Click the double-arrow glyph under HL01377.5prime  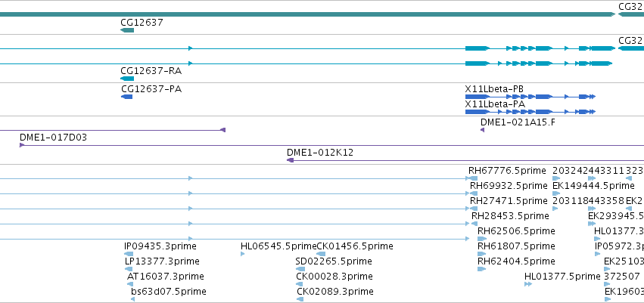(528, 284)
